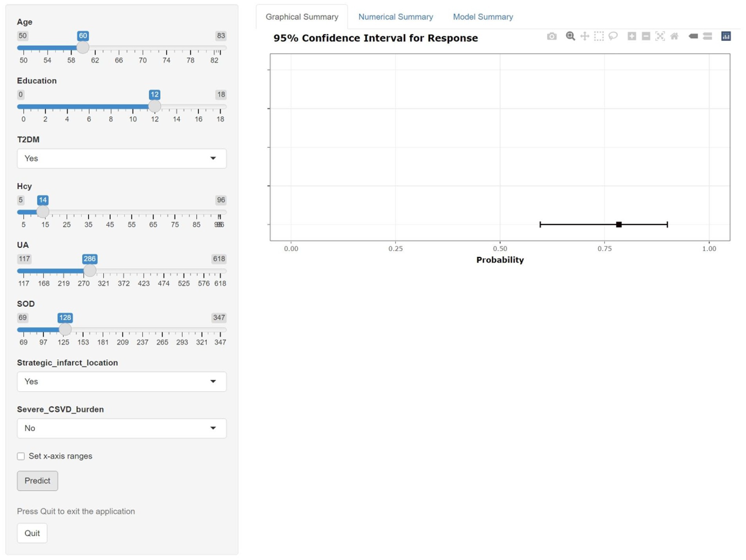This screenshot has width=746, height=560.
Task: Compare data on hover icon
Action: (x=708, y=36)
